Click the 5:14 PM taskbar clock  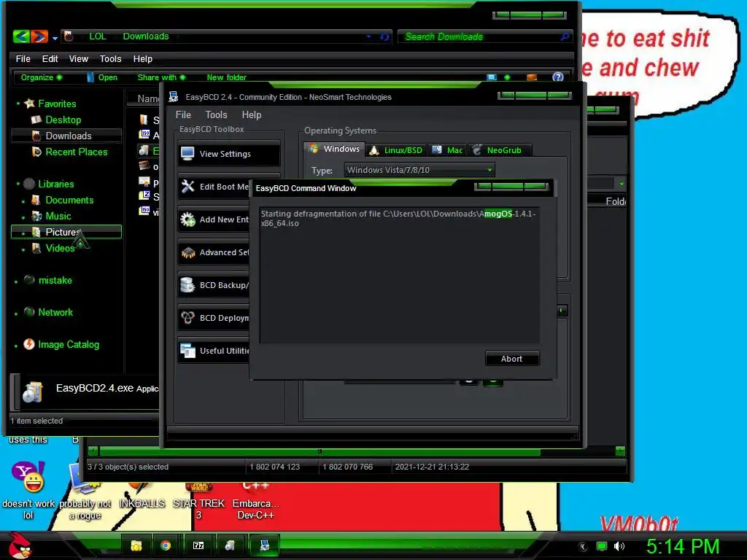coord(683,546)
